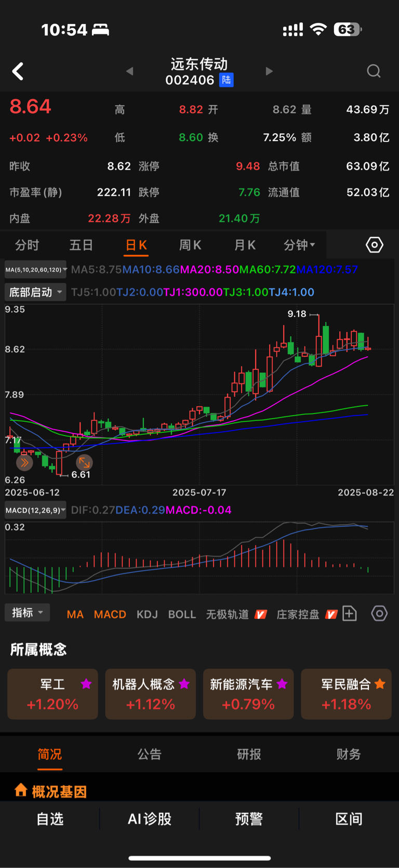This screenshot has height=868, width=399.
Task: Tap the purple star on 机器人概念
Action: pyautogui.click(x=184, y=684)
